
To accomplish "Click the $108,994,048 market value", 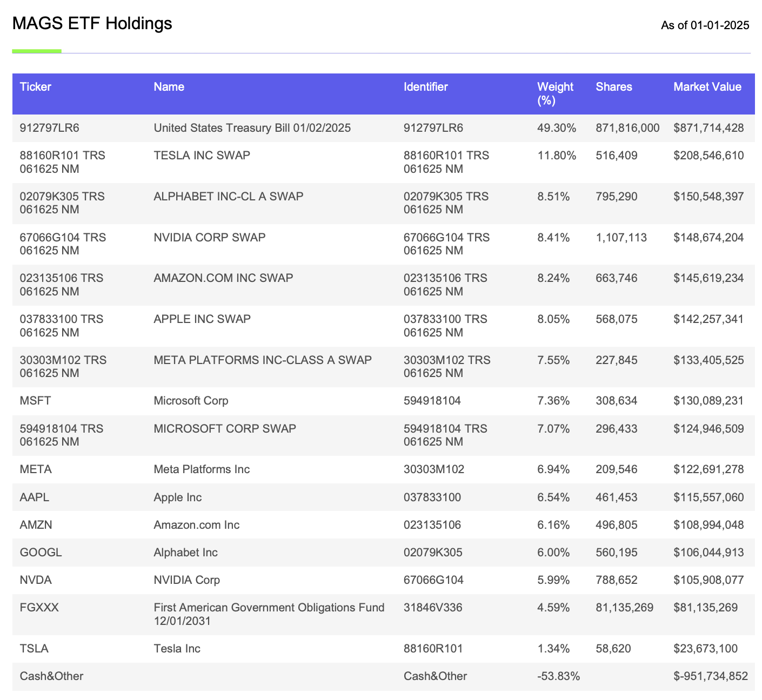I will point(708,525).
